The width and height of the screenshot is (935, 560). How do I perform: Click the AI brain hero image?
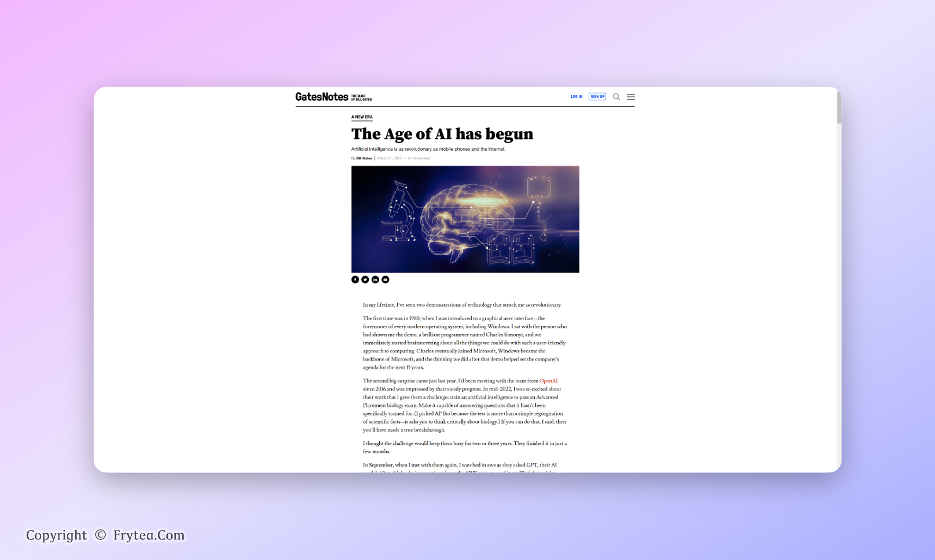pos(465,219)
